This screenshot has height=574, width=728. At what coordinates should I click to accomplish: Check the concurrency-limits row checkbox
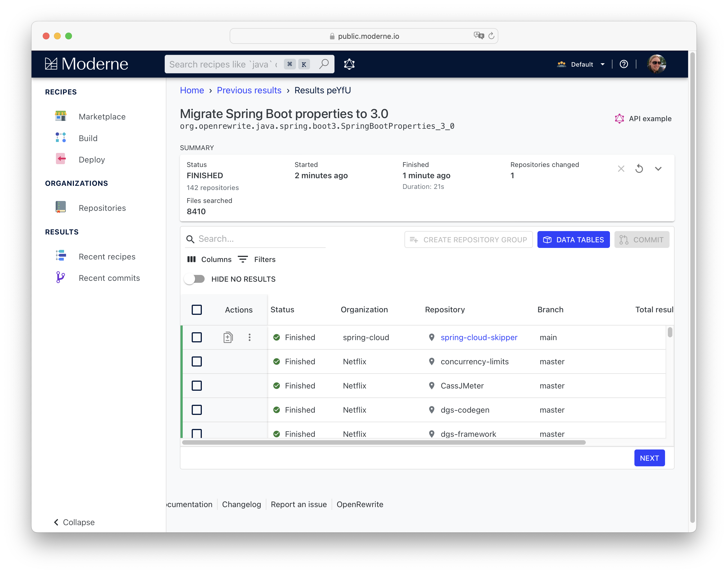click(x=196, y=361)
